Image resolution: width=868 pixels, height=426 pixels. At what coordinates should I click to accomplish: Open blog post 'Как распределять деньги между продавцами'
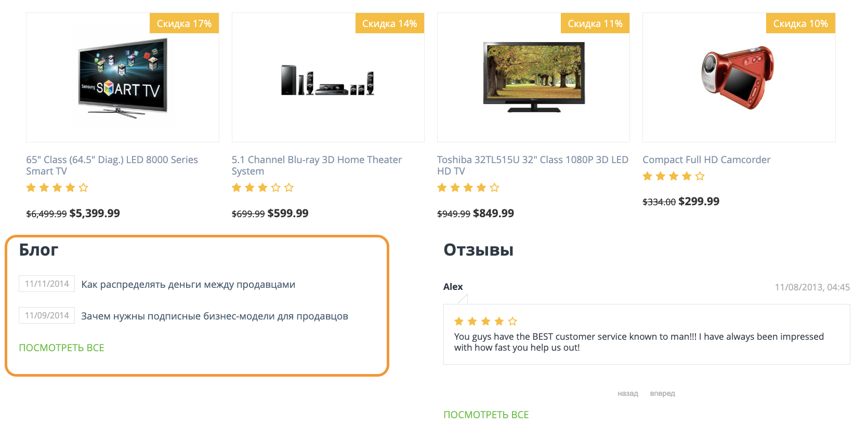tap(188, 285)
